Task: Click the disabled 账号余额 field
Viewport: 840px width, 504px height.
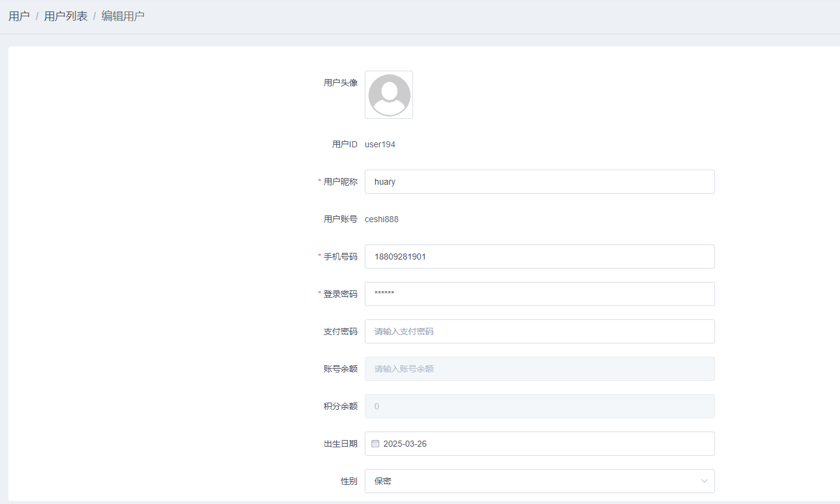Action: pyautogui.click(x=539, y=369)
